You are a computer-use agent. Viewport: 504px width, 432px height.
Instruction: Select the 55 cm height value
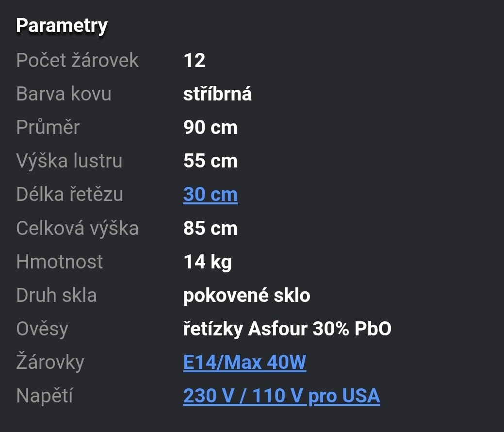pyautogui.click(x=210, y=161)
